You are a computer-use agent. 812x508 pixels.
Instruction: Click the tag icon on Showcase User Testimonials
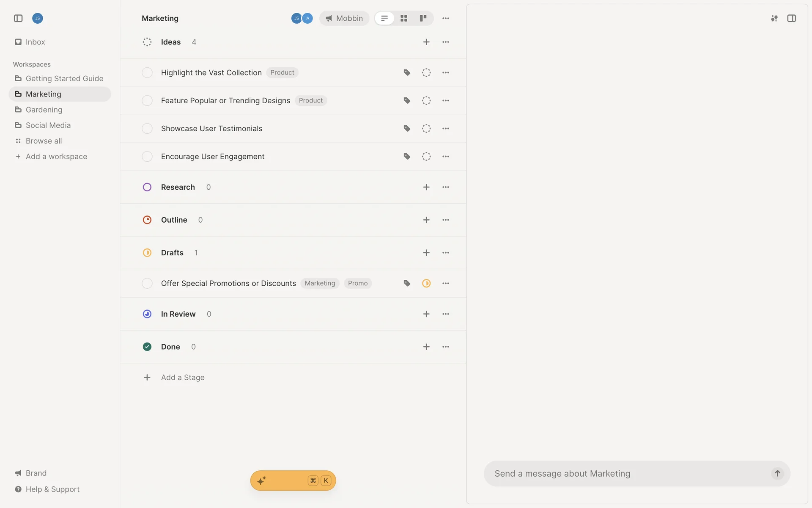pyautogui.click(x=407, y=128)
